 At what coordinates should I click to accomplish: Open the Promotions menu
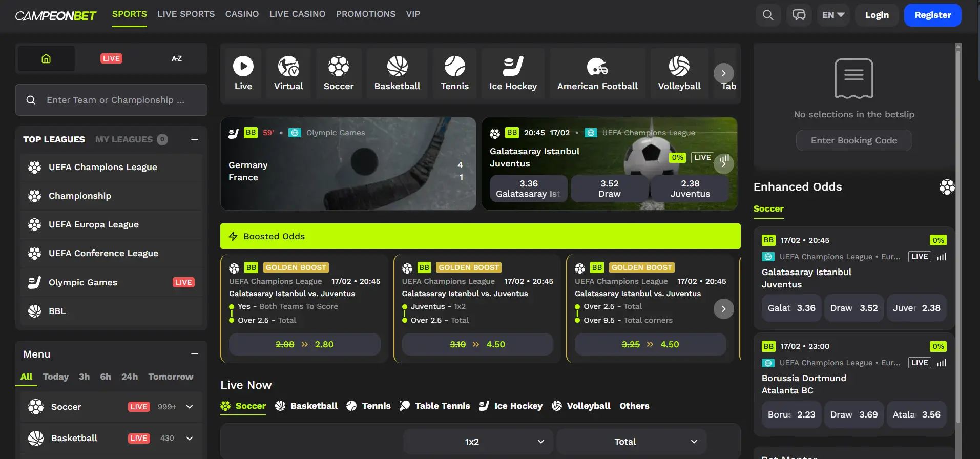pos(366,14)
